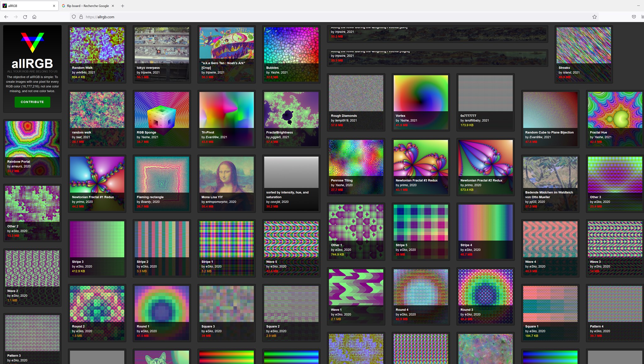Click author Yashe under Bubbles
644x364 pixels.
pyautogui.click(x=275, y=73)
